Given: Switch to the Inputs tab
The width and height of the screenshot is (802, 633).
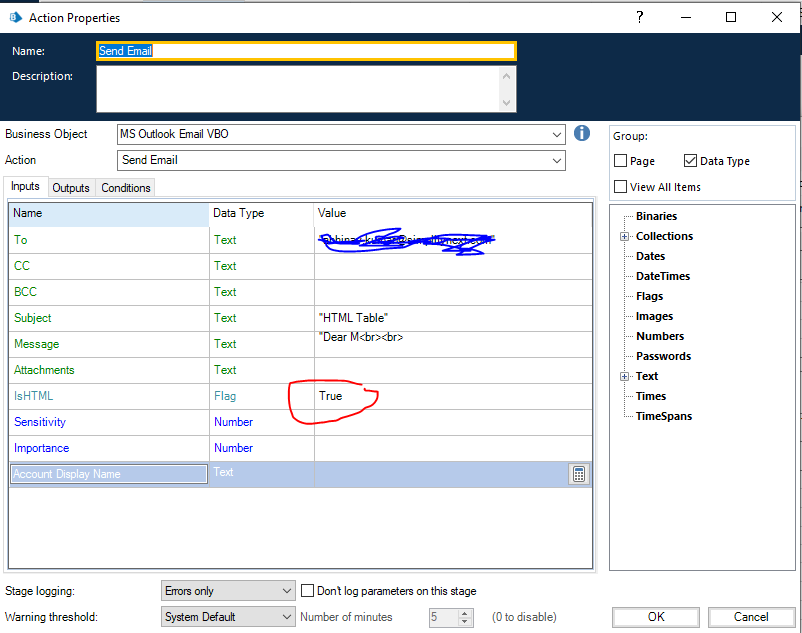Looking at the screenshot, I should [x=25, y=187].
